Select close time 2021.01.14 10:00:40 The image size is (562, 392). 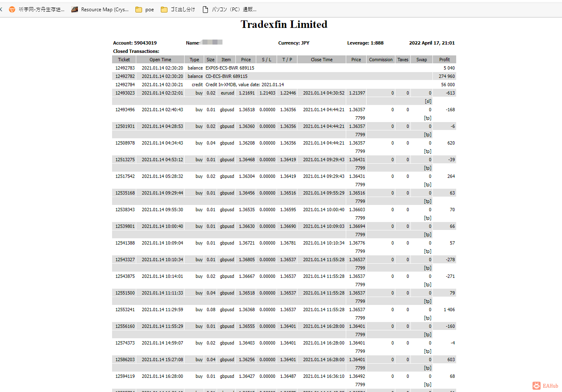coord(324,210)
